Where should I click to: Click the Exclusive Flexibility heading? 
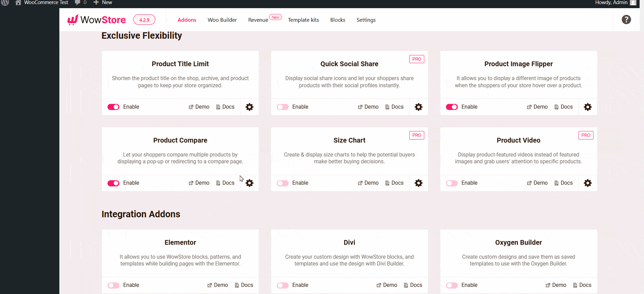[142, 36]
